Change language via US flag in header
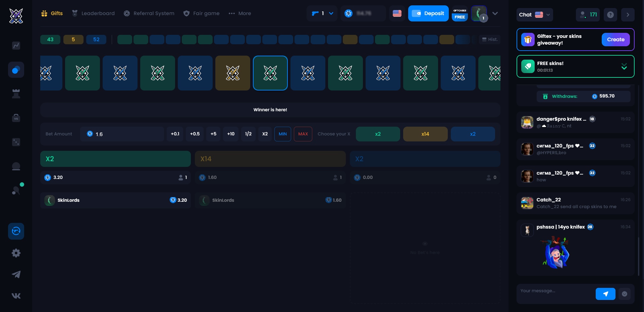The image size is (644, 312). (x=397, y=13)
